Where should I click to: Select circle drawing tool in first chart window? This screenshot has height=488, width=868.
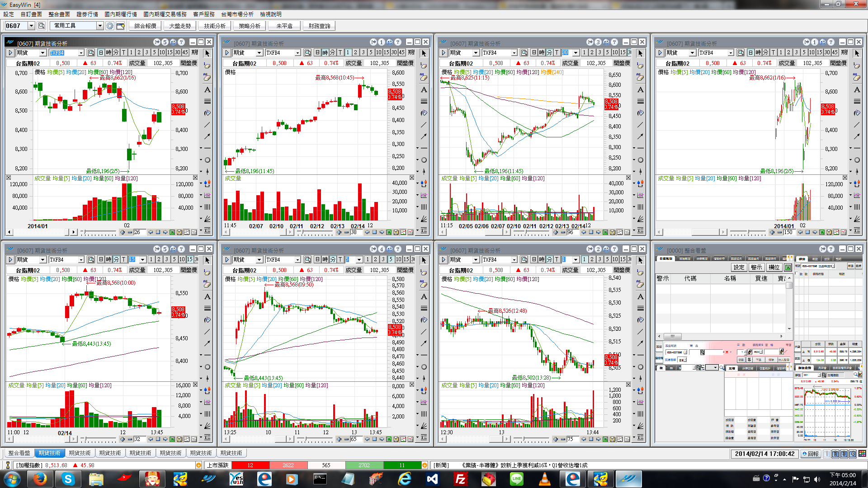pos(208,160)
